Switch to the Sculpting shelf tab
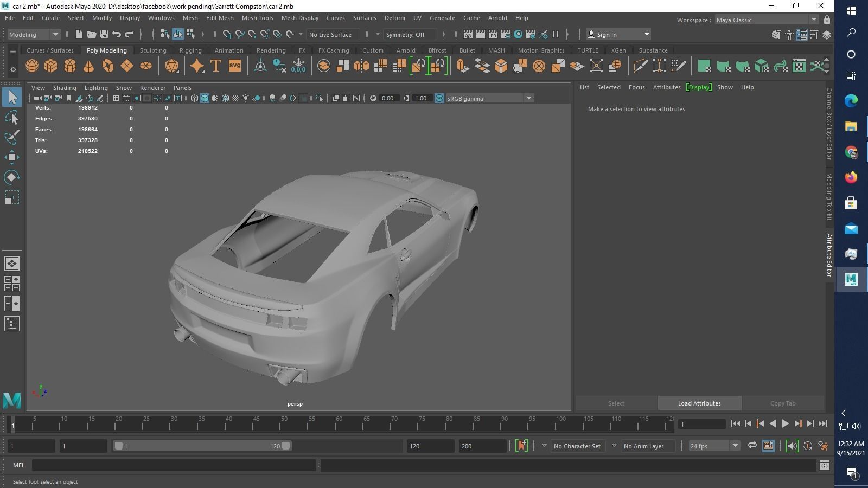The width and height of the screenshot is (868, 488). pos(153,50)
